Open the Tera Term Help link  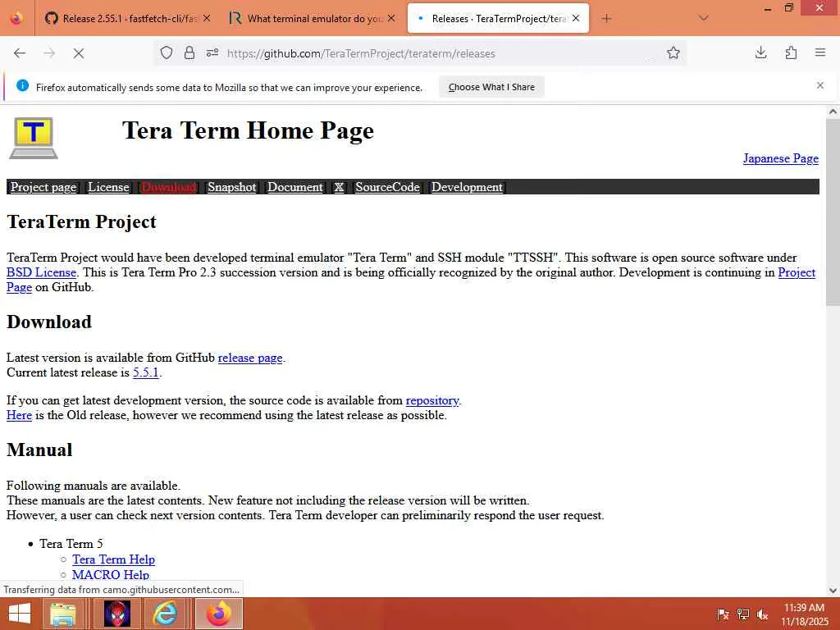click(x=113, y=559)
